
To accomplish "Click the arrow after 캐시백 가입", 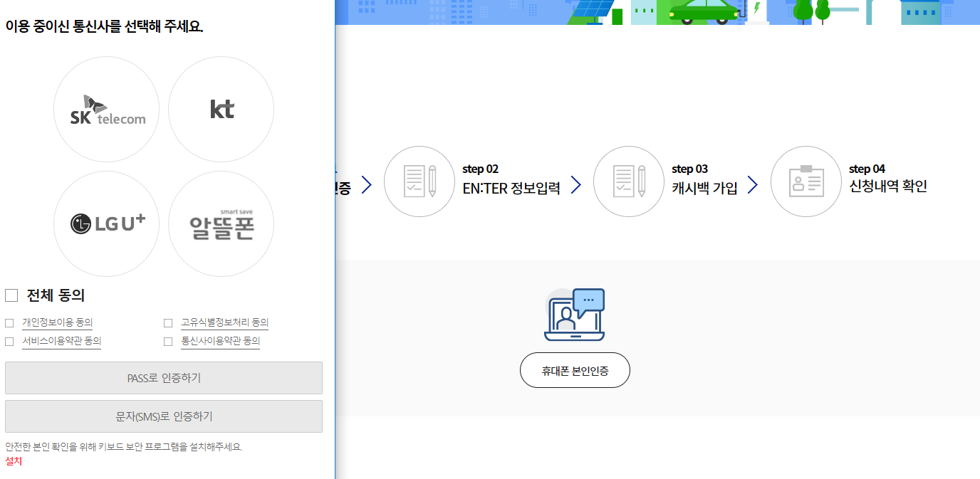I will [x=753, y=185].
